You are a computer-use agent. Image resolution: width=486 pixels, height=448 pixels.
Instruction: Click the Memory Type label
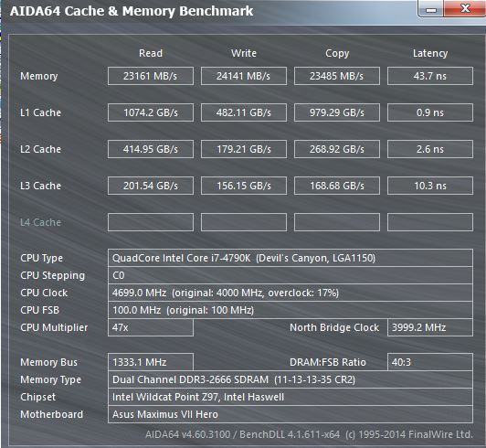(x=50, y=379)
